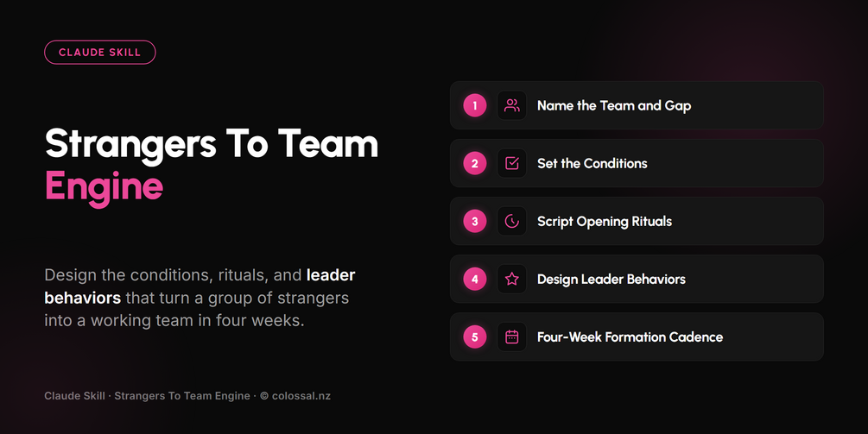Click the Strangers To Team heading
This screenshot has width=868, height=434.
pyautogui.click(x=212, y=145)
